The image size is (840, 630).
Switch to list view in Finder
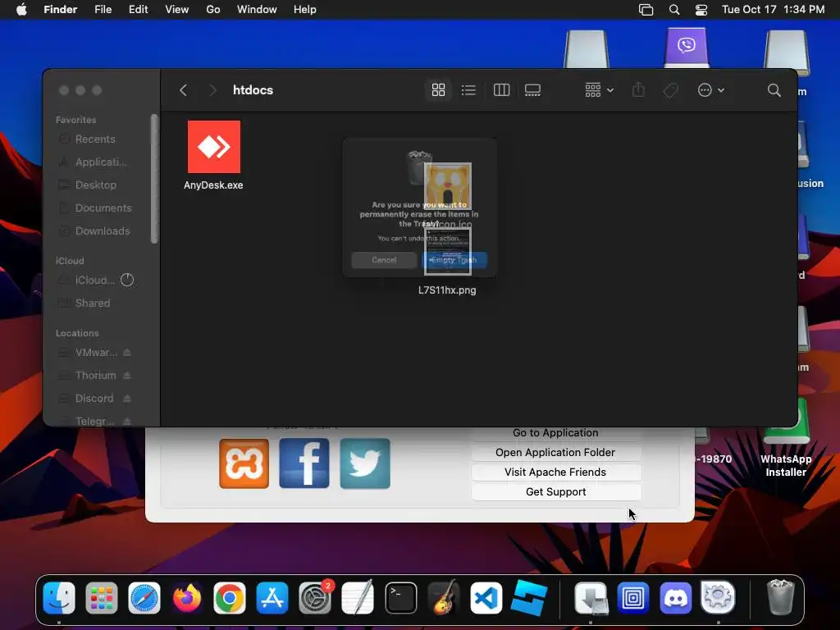pyautogui.click(x=468, y=90)
